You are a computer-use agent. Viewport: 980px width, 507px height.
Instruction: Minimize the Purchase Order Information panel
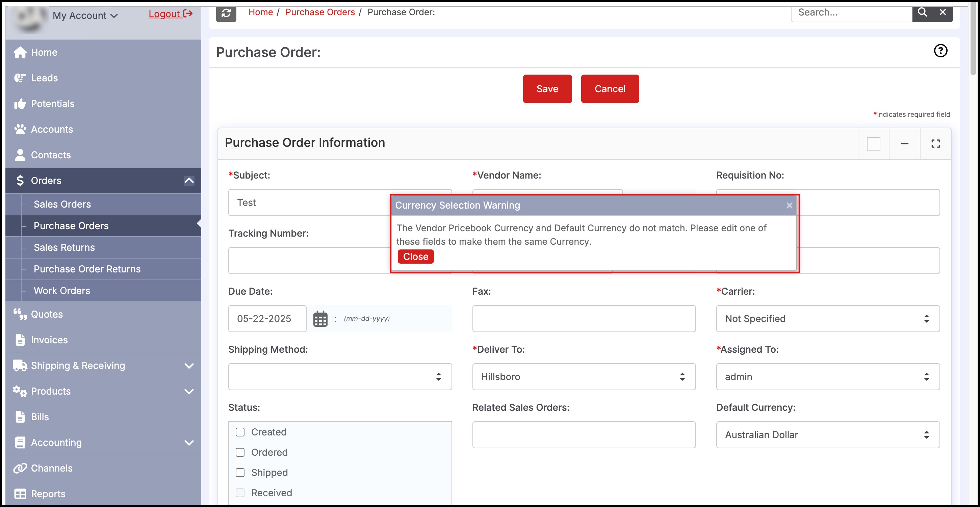click(x=904, y=143)
